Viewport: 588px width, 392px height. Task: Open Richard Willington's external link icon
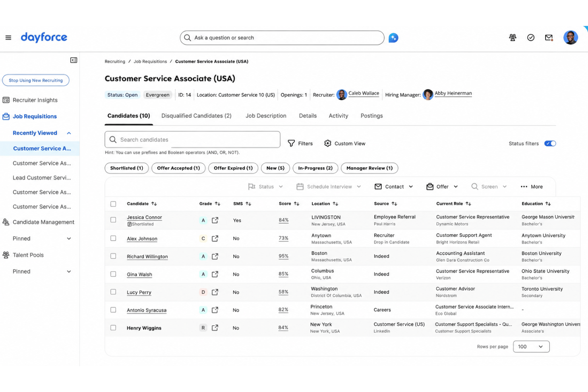(x=215, y=256)
